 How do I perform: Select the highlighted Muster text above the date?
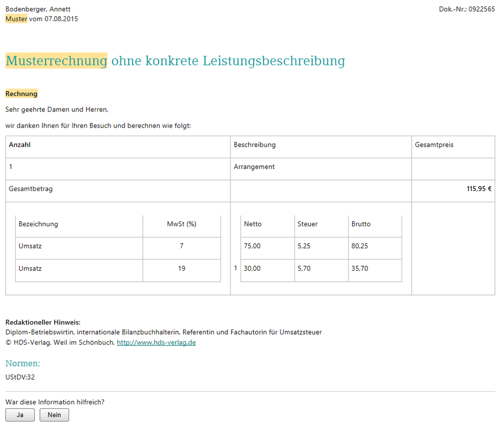pos(16,19)
